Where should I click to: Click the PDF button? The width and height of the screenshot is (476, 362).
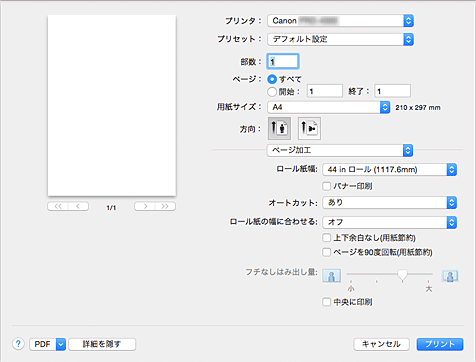point(43,344)
